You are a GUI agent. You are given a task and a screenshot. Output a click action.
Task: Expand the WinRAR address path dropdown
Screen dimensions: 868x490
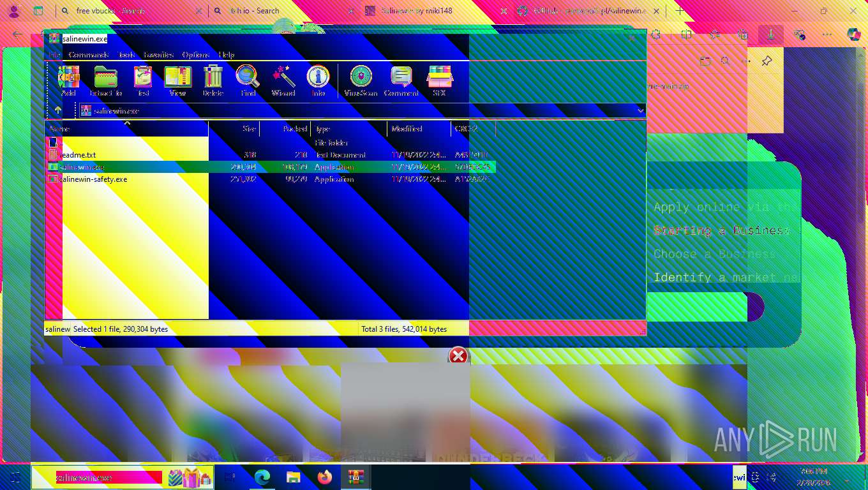pos(640,111)
